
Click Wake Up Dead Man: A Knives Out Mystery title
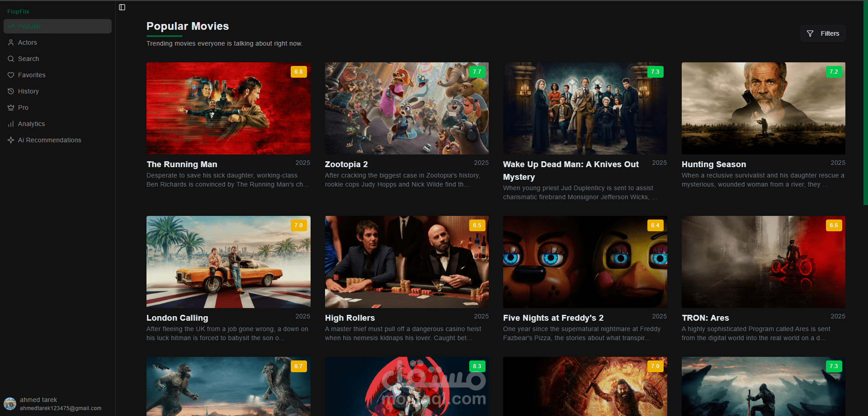point(571,171)
